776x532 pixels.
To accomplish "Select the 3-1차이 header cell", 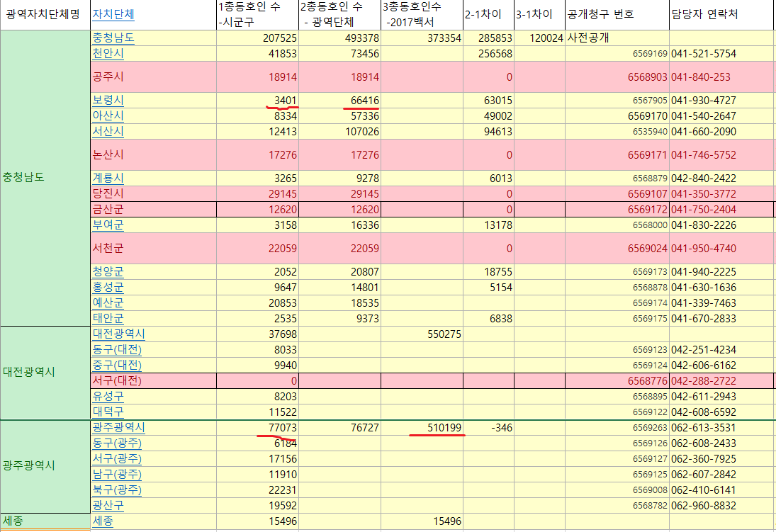I will click(x=539, y=15).
